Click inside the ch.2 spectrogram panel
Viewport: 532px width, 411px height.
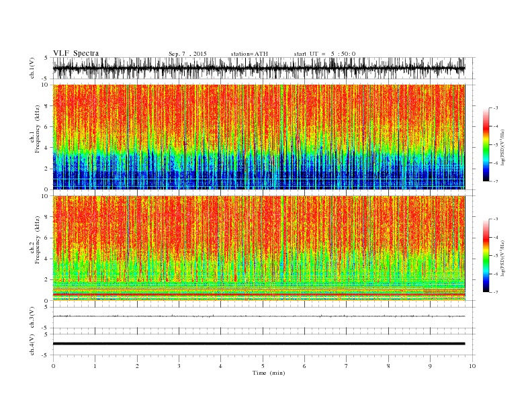(x=259, y=248)
